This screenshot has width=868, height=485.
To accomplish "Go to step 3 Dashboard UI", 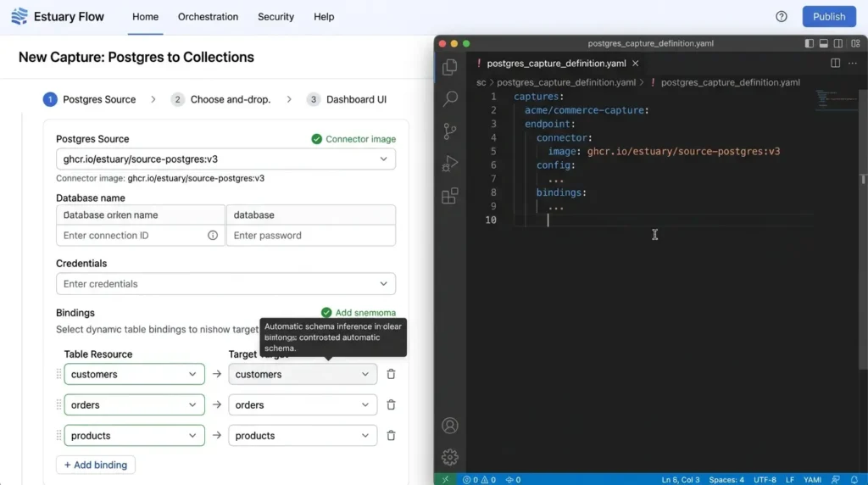I will point(347,100).
